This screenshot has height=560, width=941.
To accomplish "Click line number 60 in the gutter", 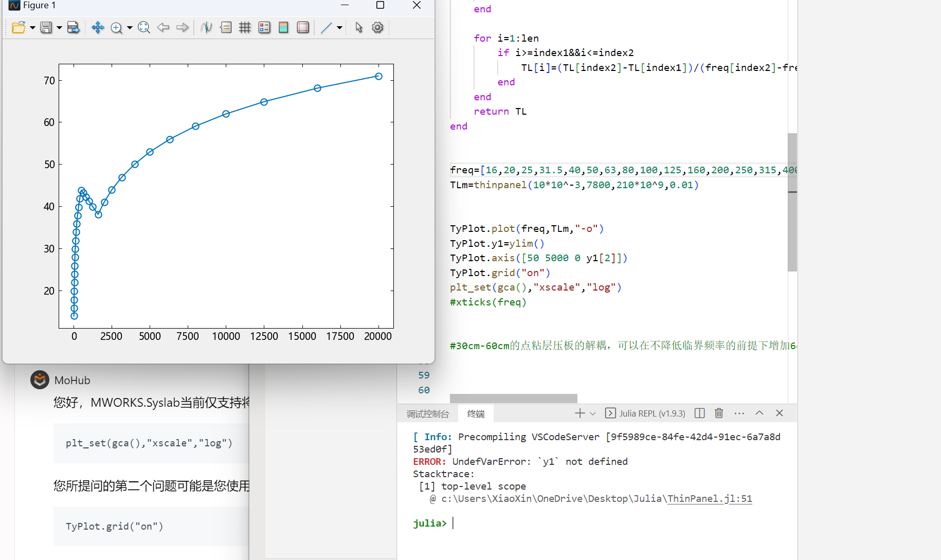I will tap(424, 390).
